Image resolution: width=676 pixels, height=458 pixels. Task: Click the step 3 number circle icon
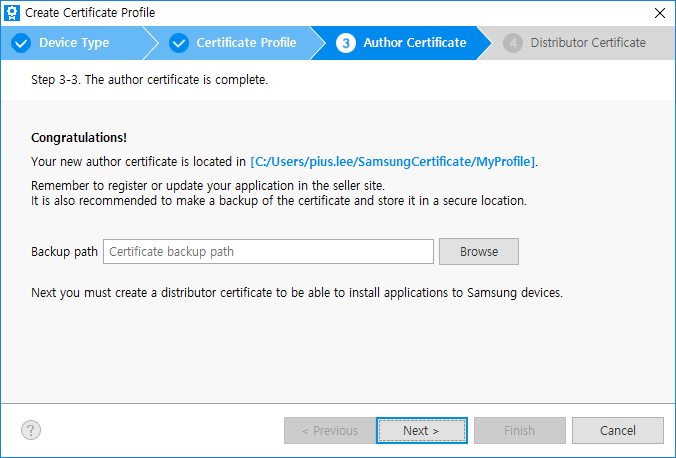(346, 43)
